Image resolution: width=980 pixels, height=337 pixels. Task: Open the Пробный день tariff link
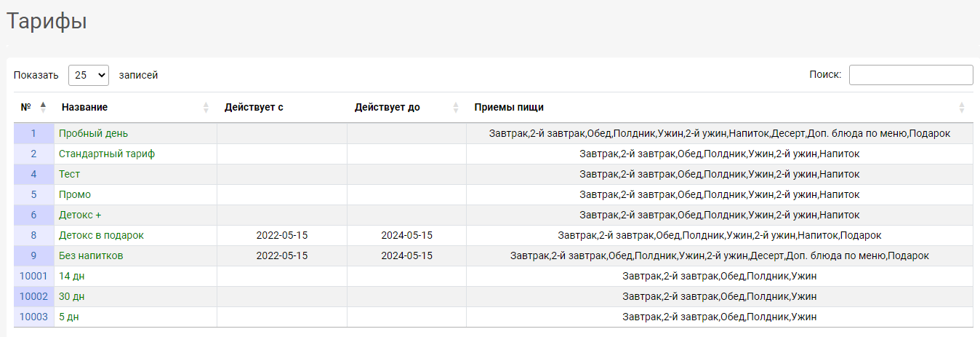93,134
